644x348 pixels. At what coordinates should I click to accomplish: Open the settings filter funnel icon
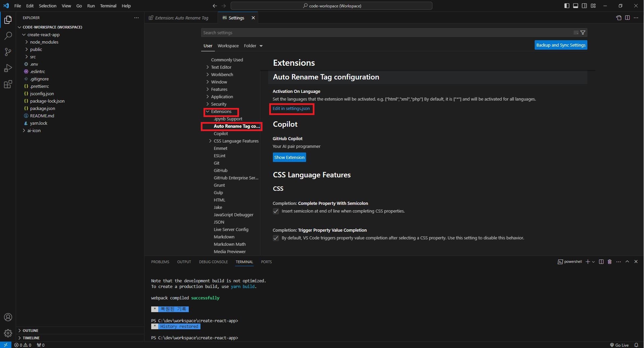click(x=583, y=33)
